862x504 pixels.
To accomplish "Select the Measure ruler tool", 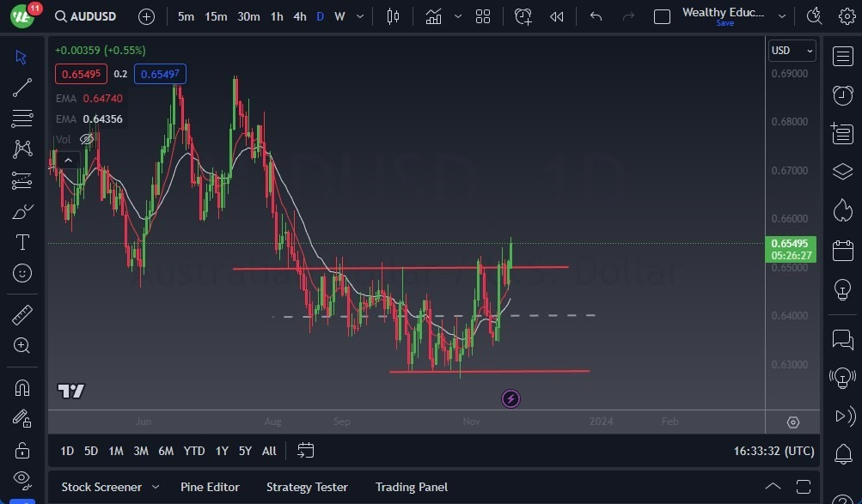I will click(x=21, y=313).
